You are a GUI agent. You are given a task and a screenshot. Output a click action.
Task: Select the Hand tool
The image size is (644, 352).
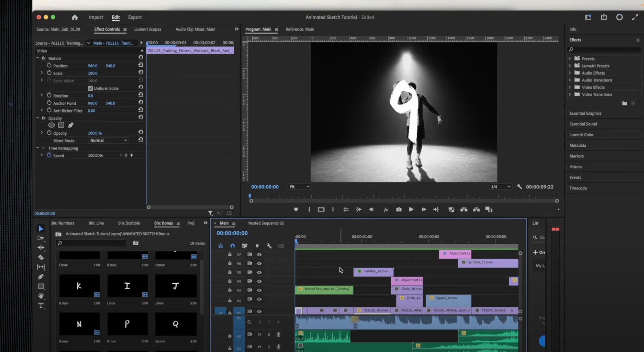(41, 296)
